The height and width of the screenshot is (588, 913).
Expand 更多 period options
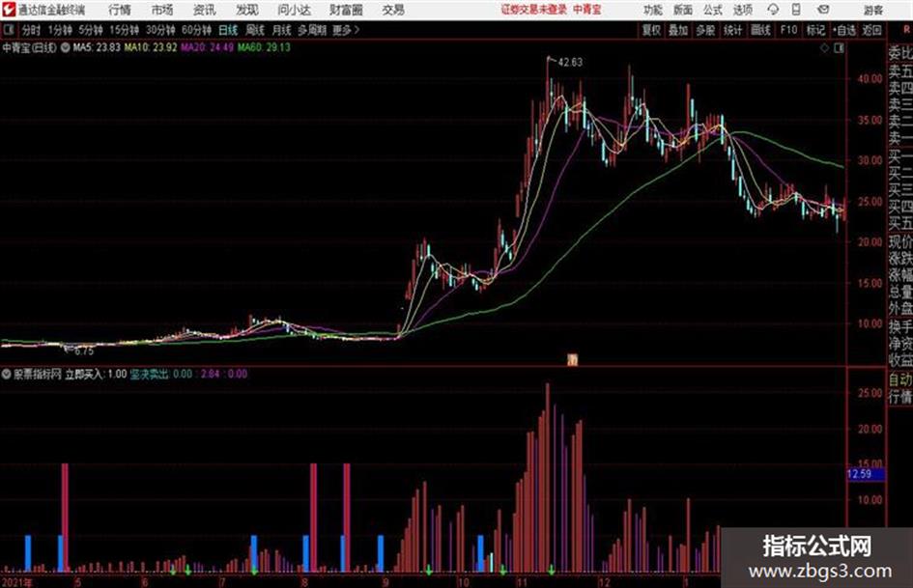coord(347,30)
